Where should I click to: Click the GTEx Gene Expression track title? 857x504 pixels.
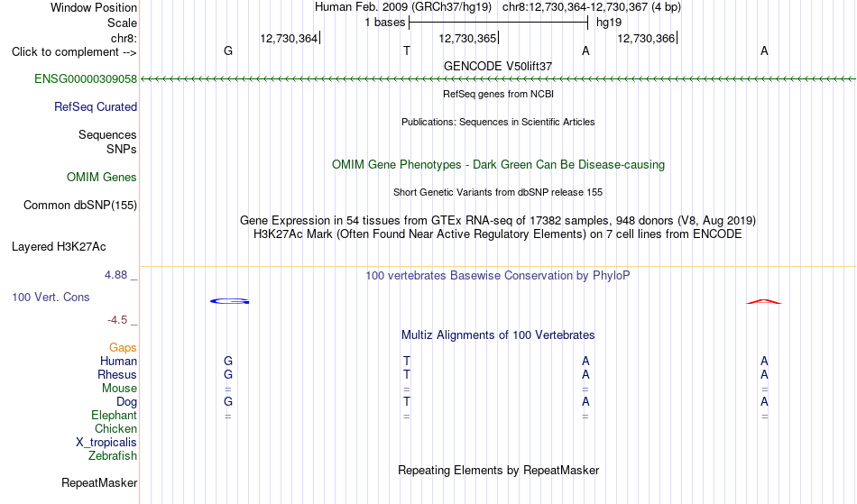point(498,221)
